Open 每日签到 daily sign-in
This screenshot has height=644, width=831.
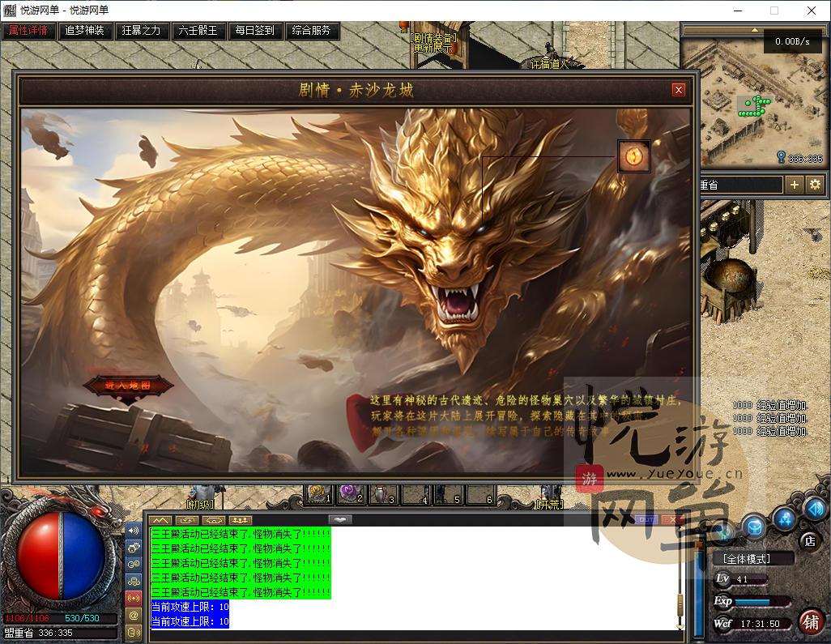255,31
